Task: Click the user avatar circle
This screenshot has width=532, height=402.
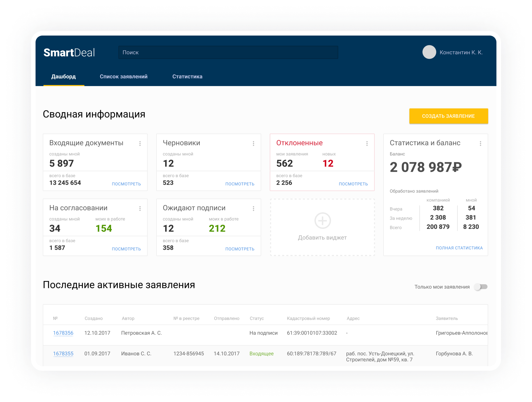Action: [x=429, y=52]
